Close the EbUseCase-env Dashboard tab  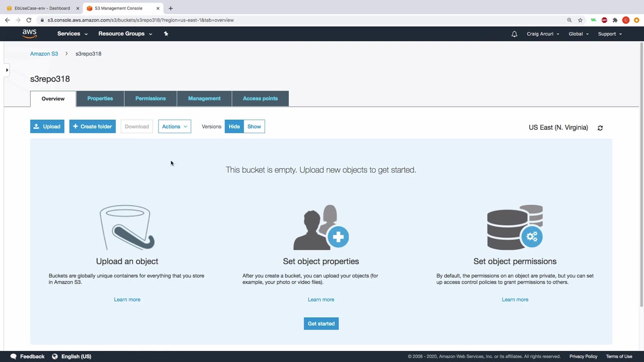coord(77,9)
